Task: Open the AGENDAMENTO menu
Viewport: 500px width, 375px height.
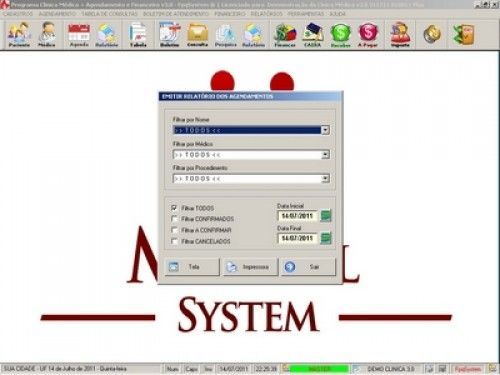Action: (x=57, y=14)
